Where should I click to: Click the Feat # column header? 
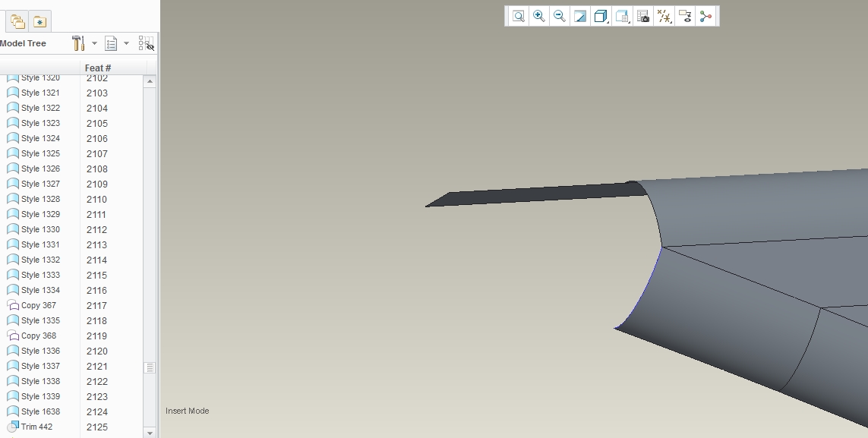(98, 68)
